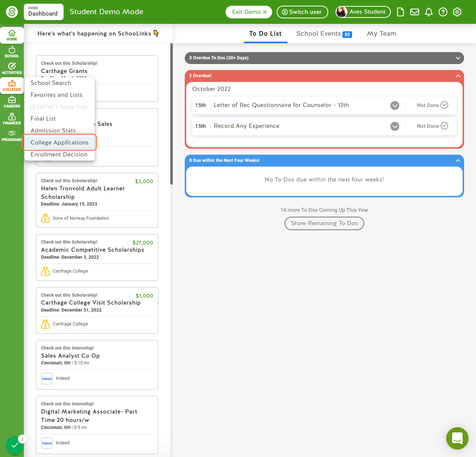This screenshot has width=476, height=457.
Task: Click the $27,000 scholarship amount
Action: (x=143, y=243)
